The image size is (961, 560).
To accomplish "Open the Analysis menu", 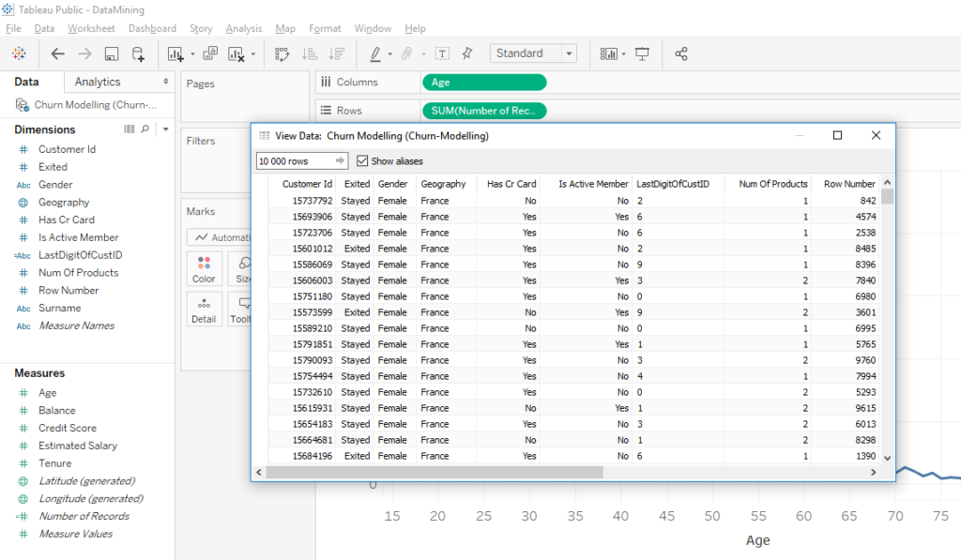I will pyautogui.click(x=243, y=28).
